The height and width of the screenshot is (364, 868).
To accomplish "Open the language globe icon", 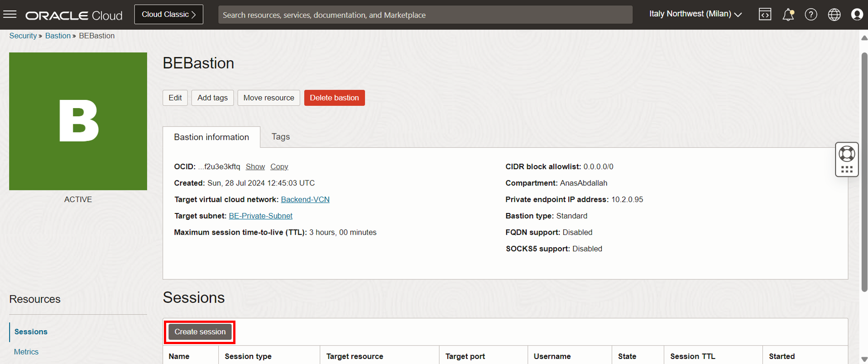I will 834,14.
